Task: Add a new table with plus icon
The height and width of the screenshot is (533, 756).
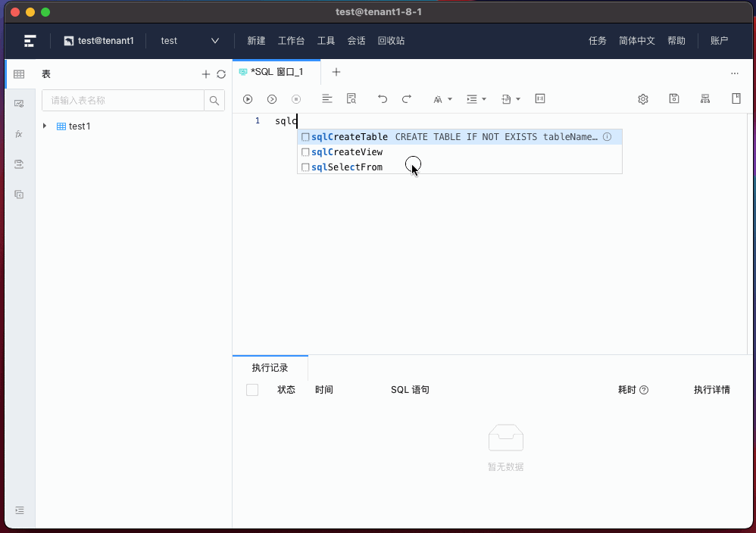Action: [206, 74]
